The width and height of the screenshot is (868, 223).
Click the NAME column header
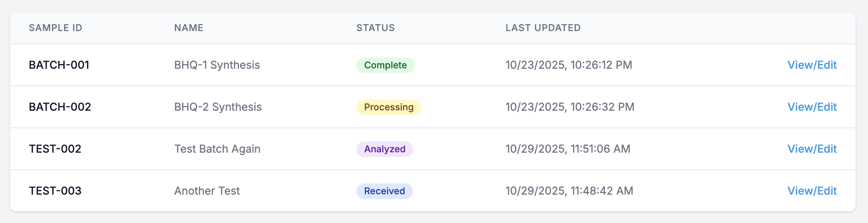coord(189,28)
